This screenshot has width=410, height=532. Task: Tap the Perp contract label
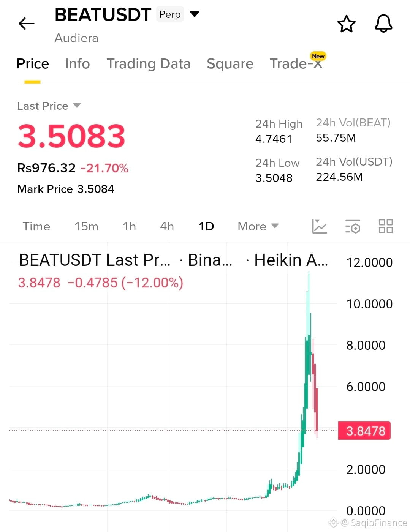170,14
